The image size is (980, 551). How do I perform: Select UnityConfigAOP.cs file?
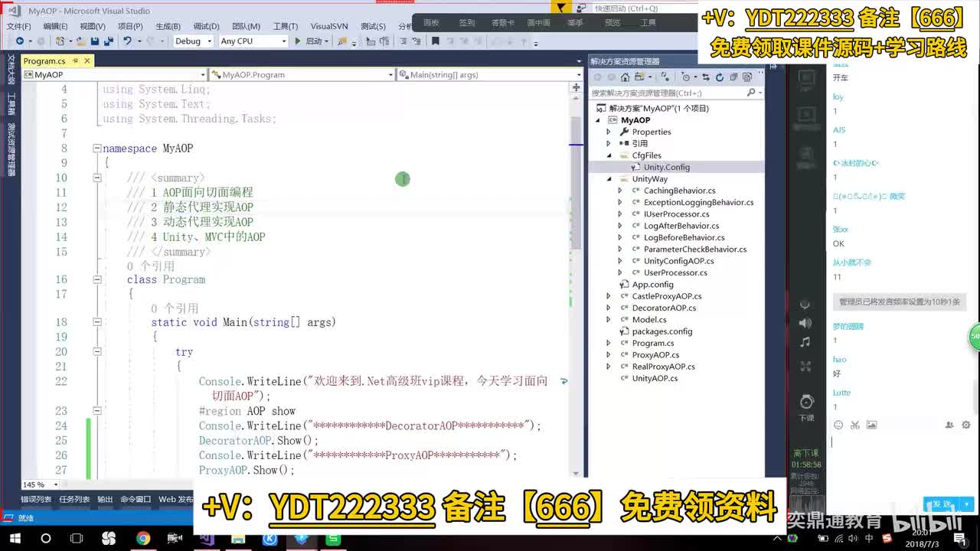point(679,261)
